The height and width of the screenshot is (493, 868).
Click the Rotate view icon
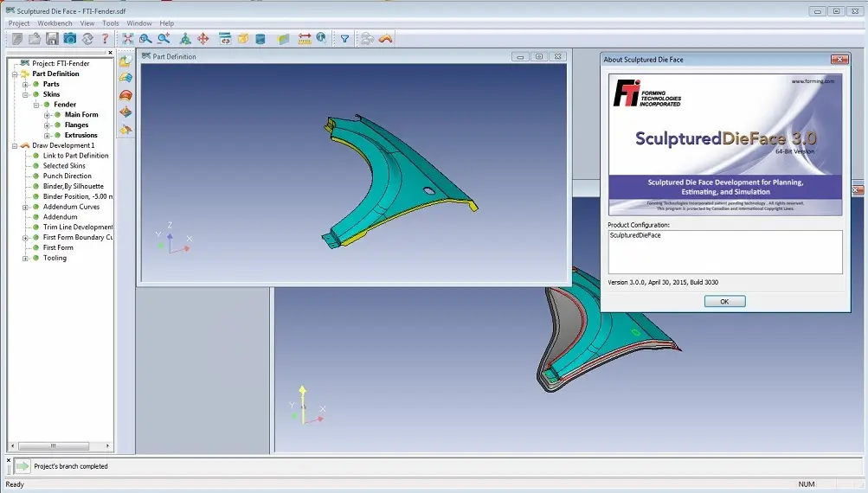[185, 39]
